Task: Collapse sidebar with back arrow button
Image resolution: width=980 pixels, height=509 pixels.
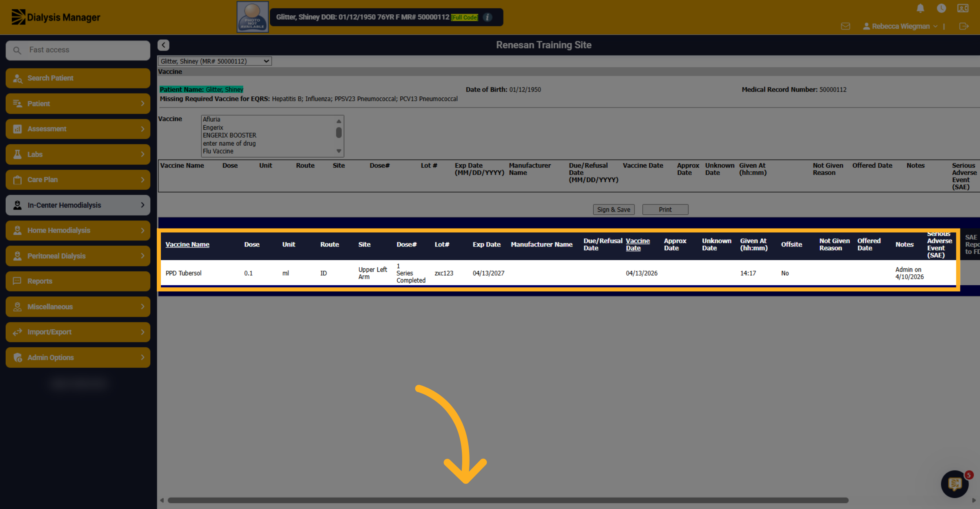Action: click(x=163, y=45)
